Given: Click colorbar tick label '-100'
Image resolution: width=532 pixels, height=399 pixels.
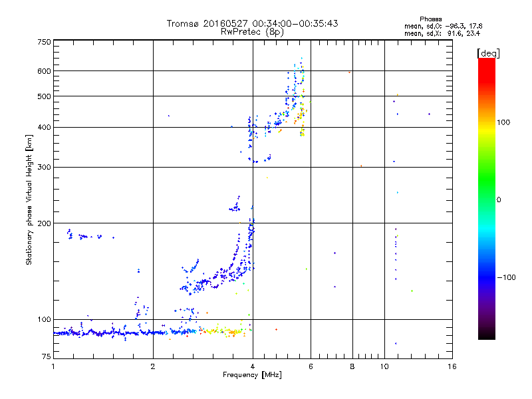Looking at the screenshot, I should click(506, 277).
